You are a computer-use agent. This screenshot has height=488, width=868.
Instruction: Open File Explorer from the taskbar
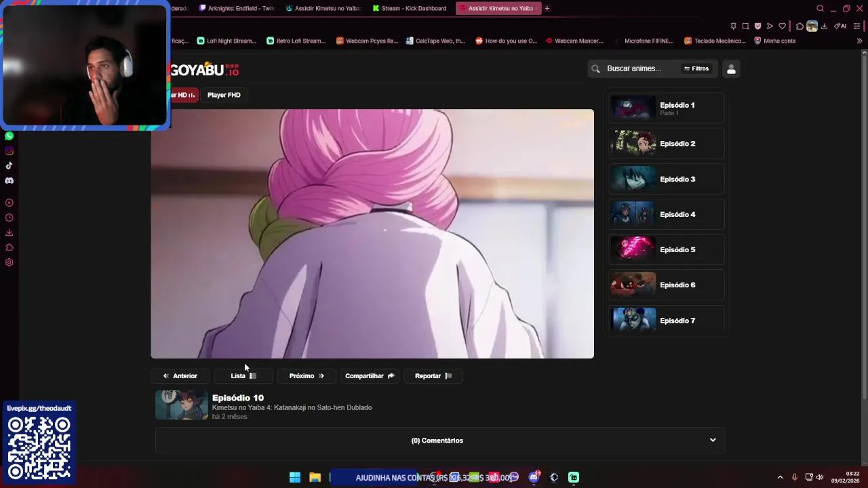coord(315,477)
